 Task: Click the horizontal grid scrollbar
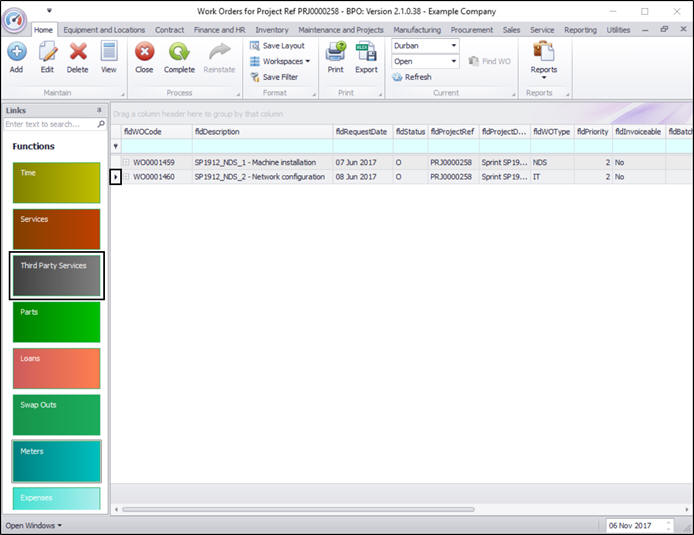click(x=298, y=509)
